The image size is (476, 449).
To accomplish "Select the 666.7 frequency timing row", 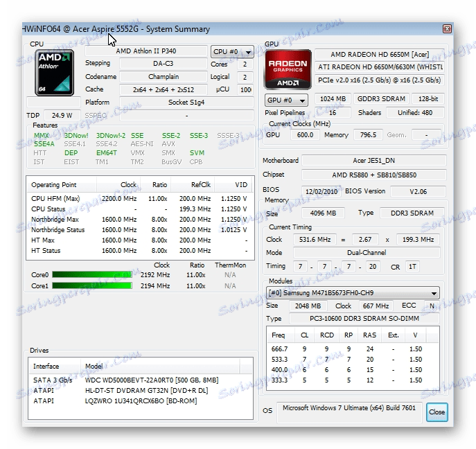I will [x=353, y=349].
